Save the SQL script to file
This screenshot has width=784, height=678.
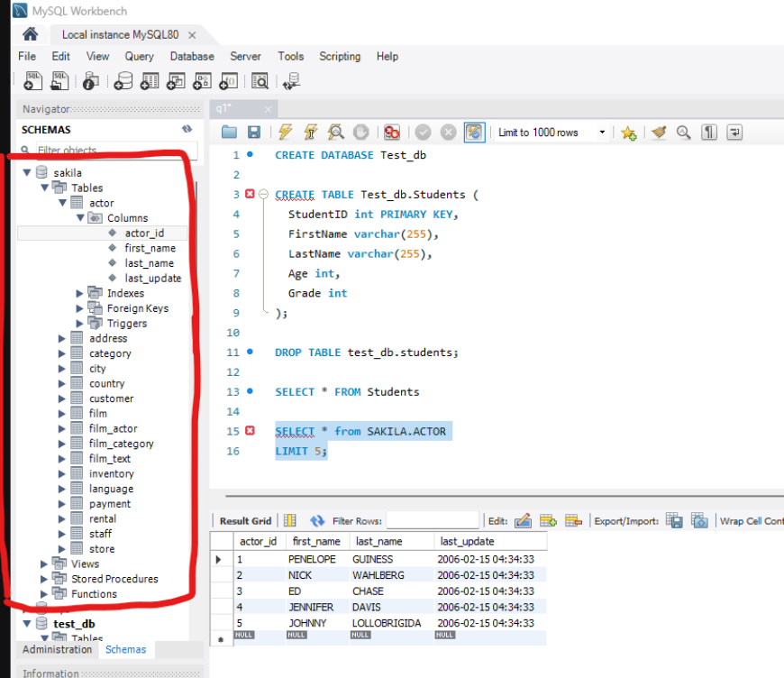[254, 133]
